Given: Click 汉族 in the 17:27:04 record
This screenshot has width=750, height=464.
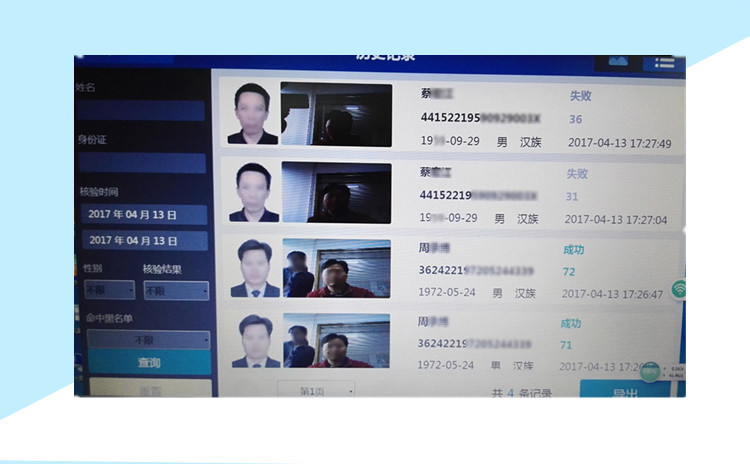Looking at the screenshot, I should (x=528, y=219).
